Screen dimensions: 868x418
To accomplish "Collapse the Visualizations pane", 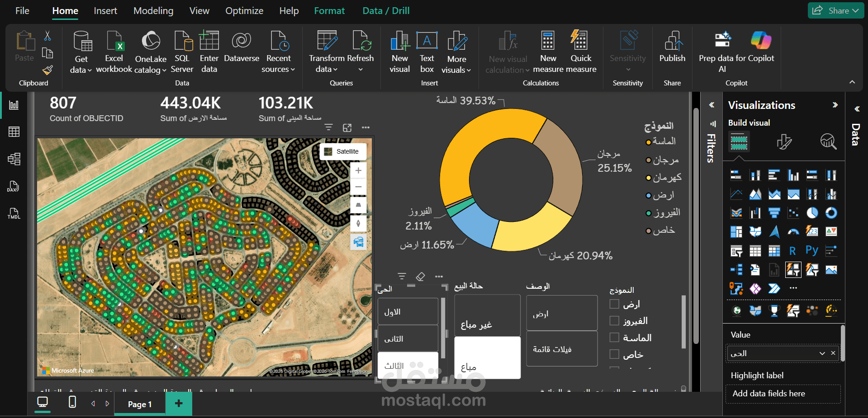I will point(835,105).
